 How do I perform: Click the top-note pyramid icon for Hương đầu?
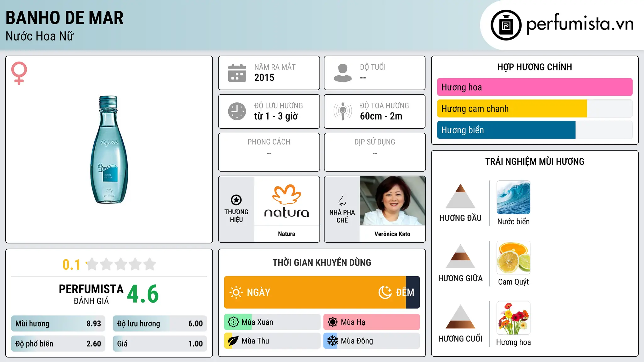pos(460,196)
